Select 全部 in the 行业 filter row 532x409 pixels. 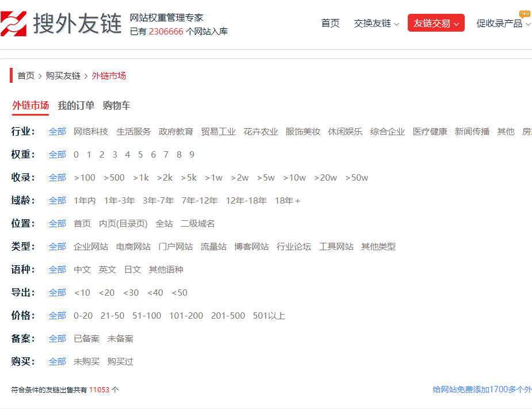pyautogui.click(x=58, y=131)
